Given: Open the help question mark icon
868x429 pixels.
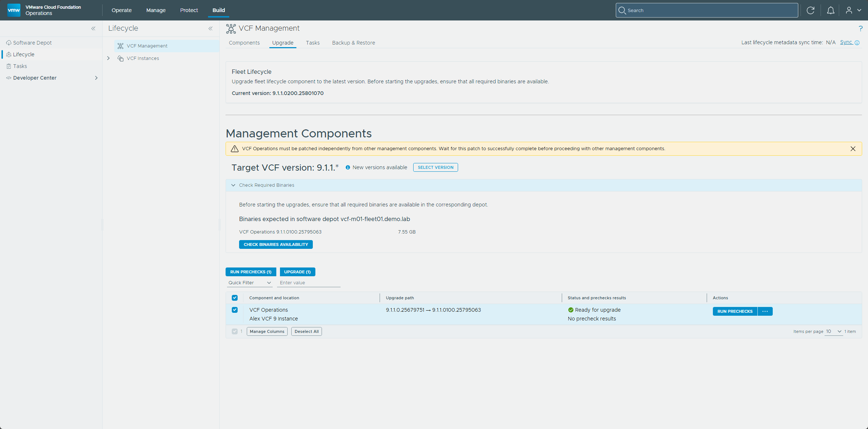Looking at the screenshot, I should pos(860,29).
